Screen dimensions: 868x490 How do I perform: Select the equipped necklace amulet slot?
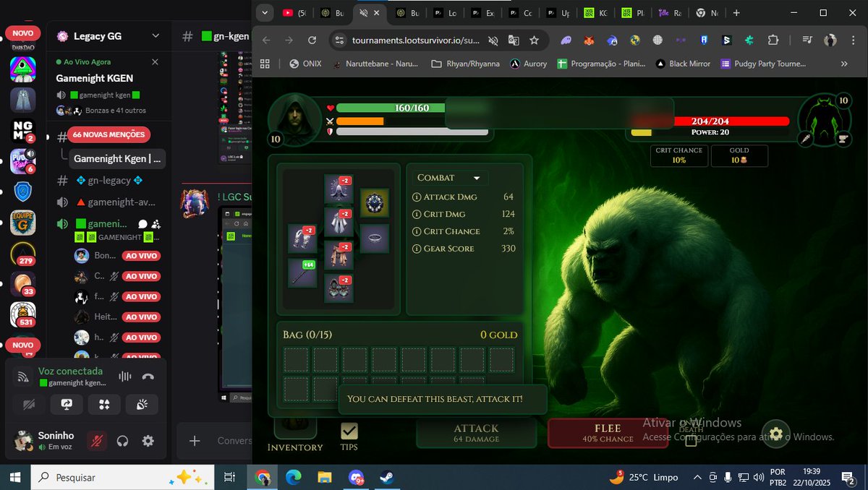[375, 203]
